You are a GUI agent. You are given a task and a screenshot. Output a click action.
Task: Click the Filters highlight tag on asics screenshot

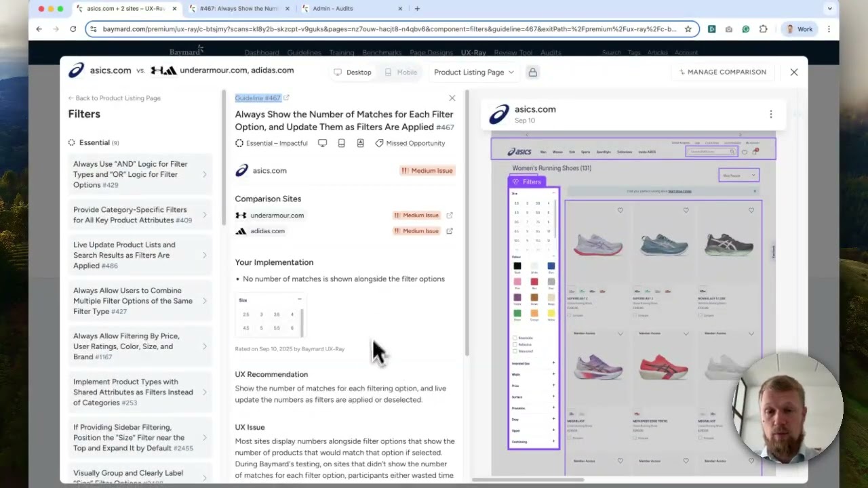tap(527, 182)
